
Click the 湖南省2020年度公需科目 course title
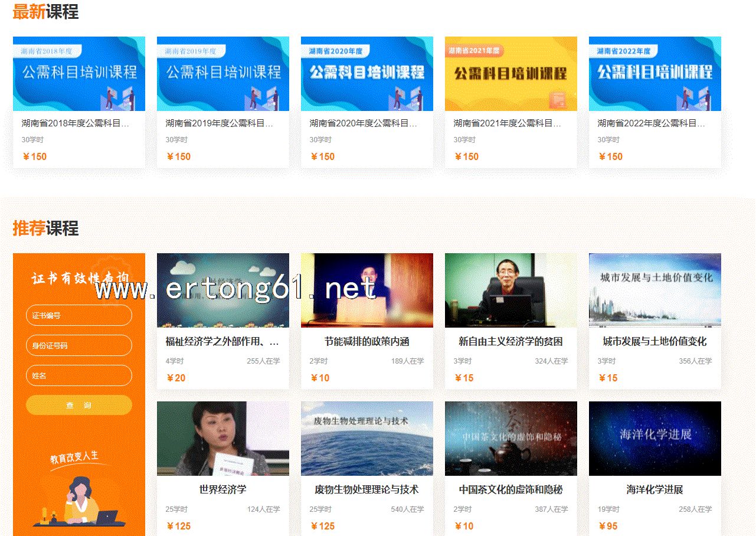point(363,123)
